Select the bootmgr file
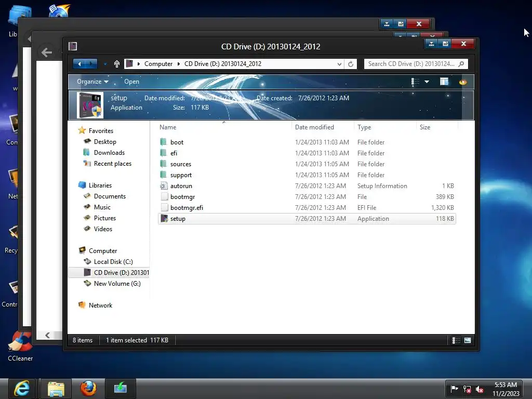Image resolution: width=532 pixels, height=399 pixels. [x=307, y=196]
